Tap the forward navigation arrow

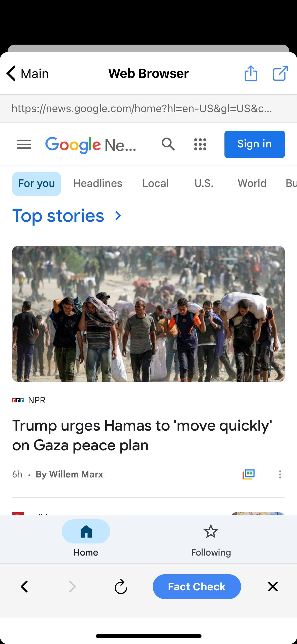point(72,587)
